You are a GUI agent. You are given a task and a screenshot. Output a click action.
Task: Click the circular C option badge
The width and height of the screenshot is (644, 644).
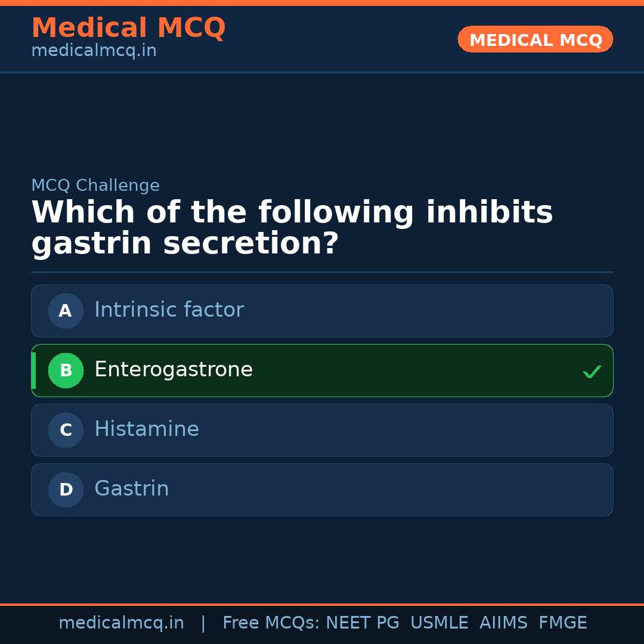click(66, 430)
